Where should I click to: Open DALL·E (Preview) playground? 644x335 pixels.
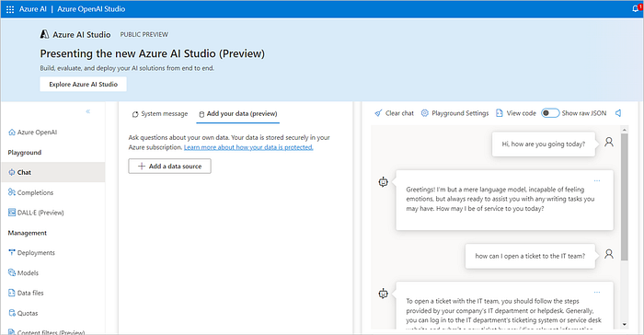point(36,213)
